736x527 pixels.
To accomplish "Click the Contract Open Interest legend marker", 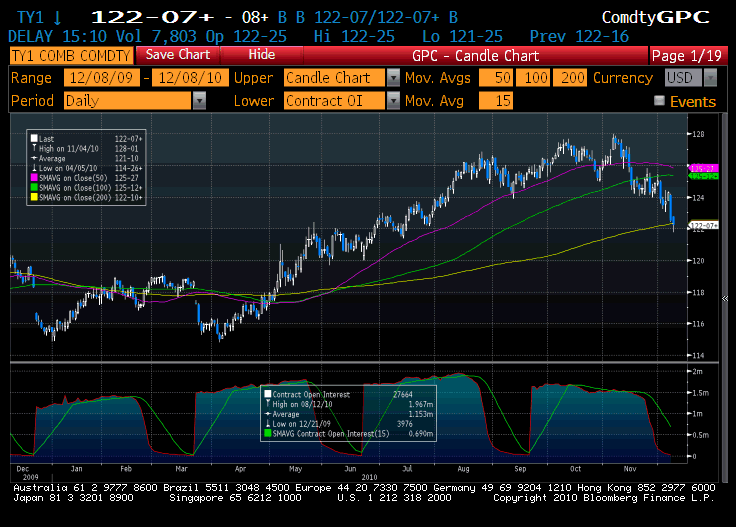I will (266, 394).
